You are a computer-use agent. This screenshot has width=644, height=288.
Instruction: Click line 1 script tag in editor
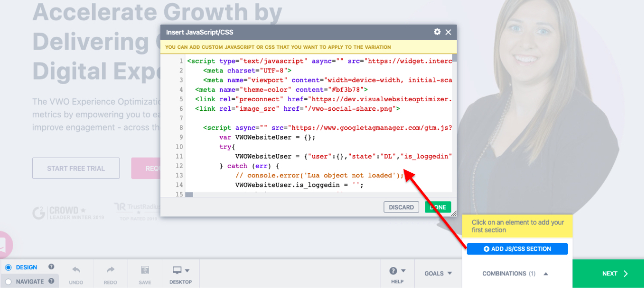(x=319, y=61)
